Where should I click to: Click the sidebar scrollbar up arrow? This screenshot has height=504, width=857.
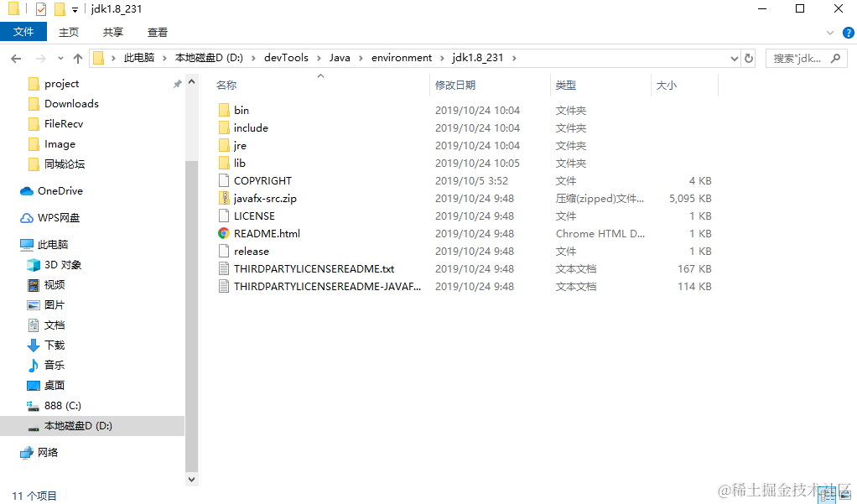click(x=191, y=81)
